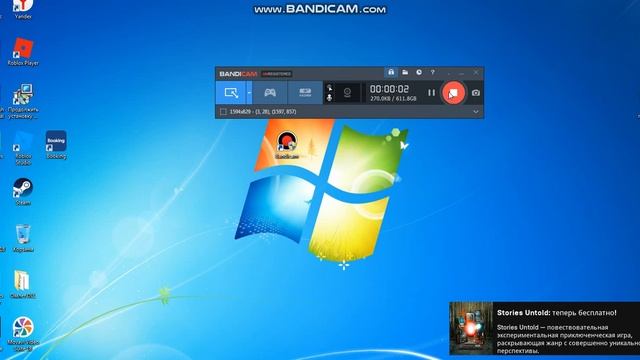Open Bandicam help question mark
Viewport: 640px width, 360px height.
point(432,73)
